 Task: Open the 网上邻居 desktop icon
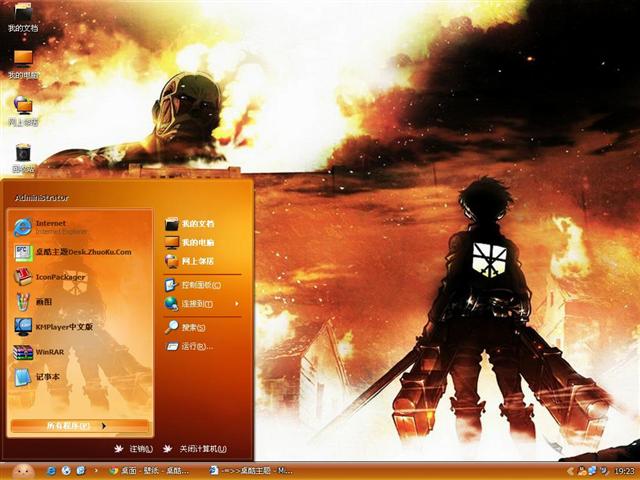click(x=23, y=111)
